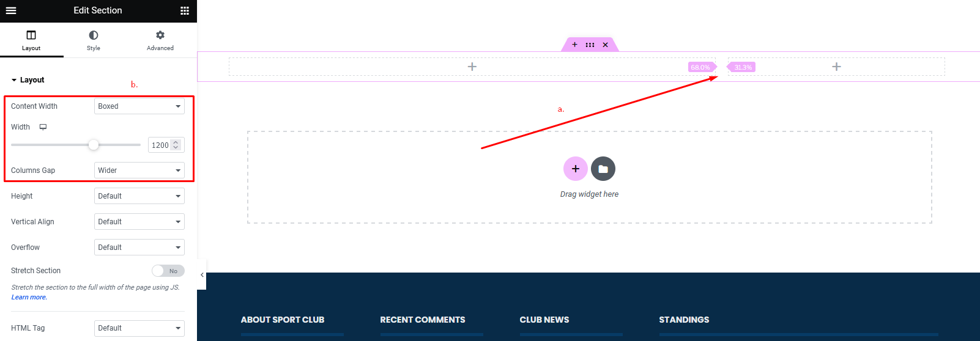Click the Edit Section panel title

[x=98, y=10]
